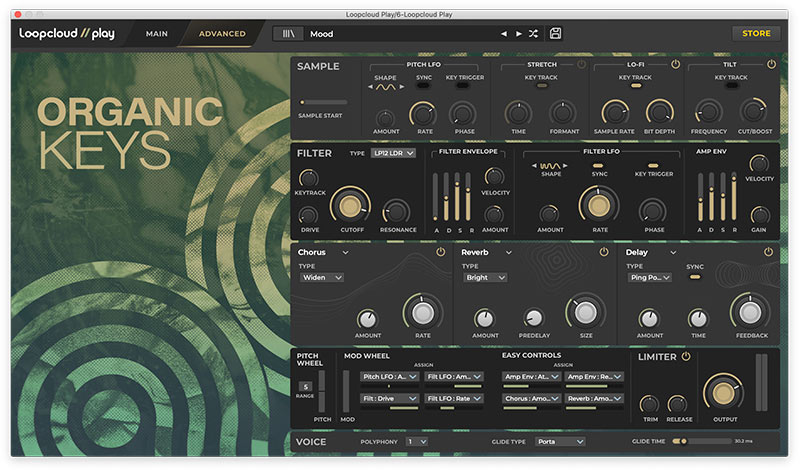Click the Limiter Output knob
Viewport: 800px width, 470px height.
(x=723, y=393)
